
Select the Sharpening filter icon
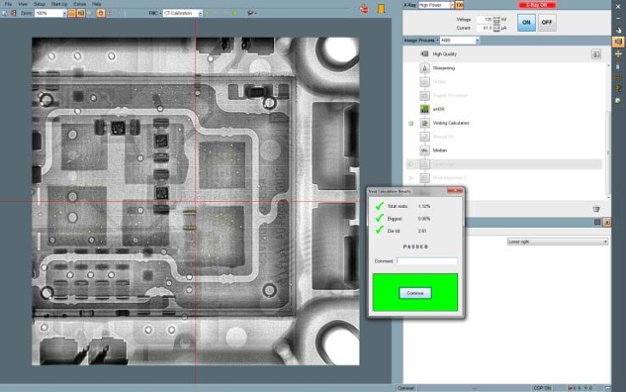424,68
